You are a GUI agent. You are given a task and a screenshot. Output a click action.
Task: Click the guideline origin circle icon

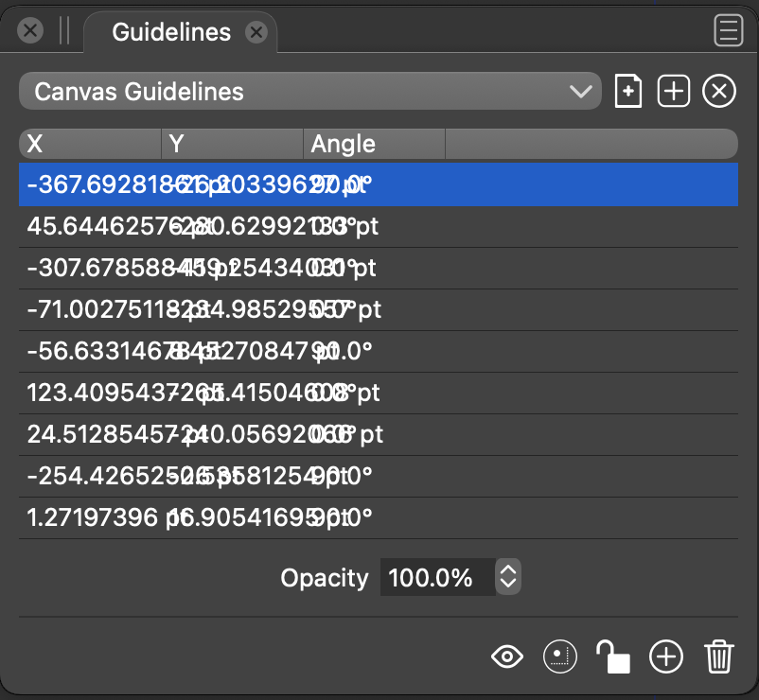[x=558, y=656]
